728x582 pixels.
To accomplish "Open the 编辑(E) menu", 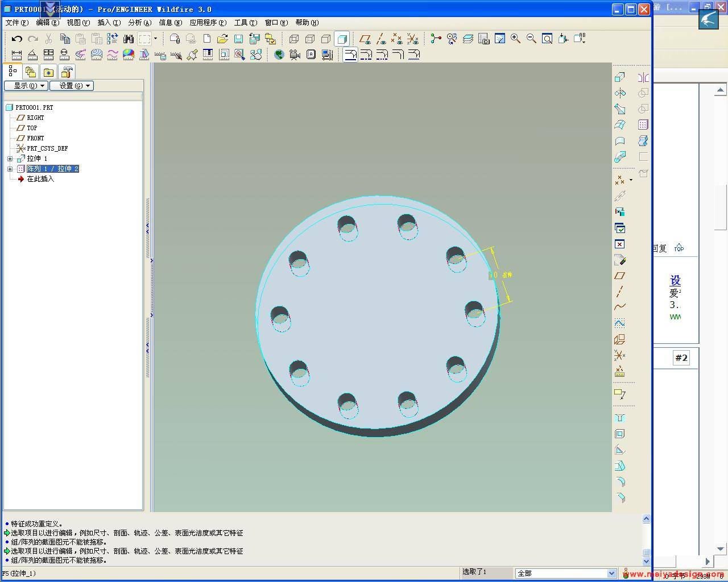I will 47,23.
